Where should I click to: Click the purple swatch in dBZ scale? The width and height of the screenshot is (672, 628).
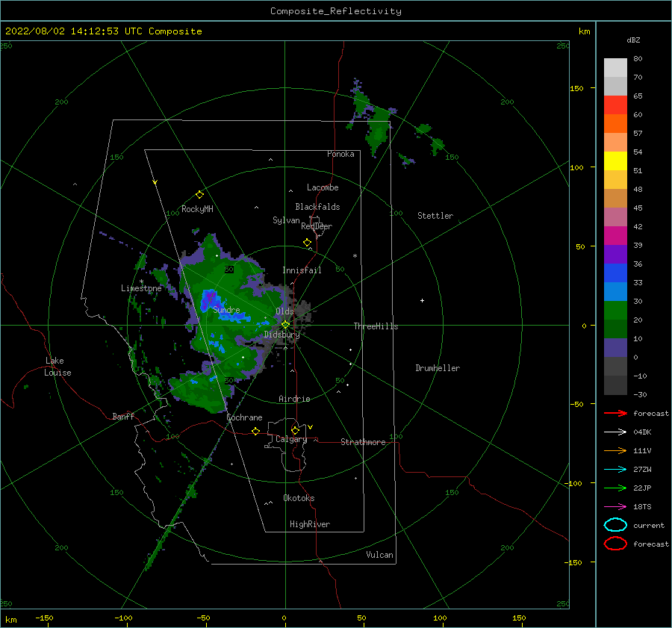[x=615, y=254]
